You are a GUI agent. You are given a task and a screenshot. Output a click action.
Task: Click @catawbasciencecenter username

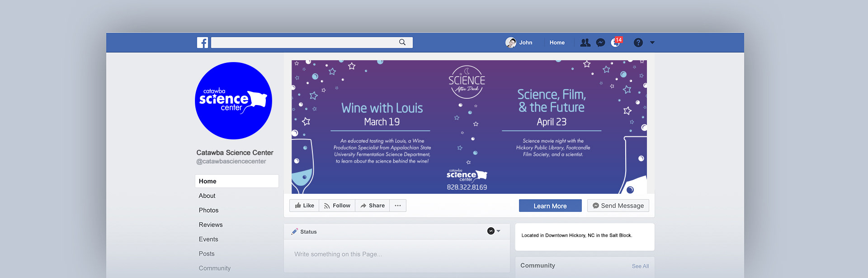click(231, 162)
